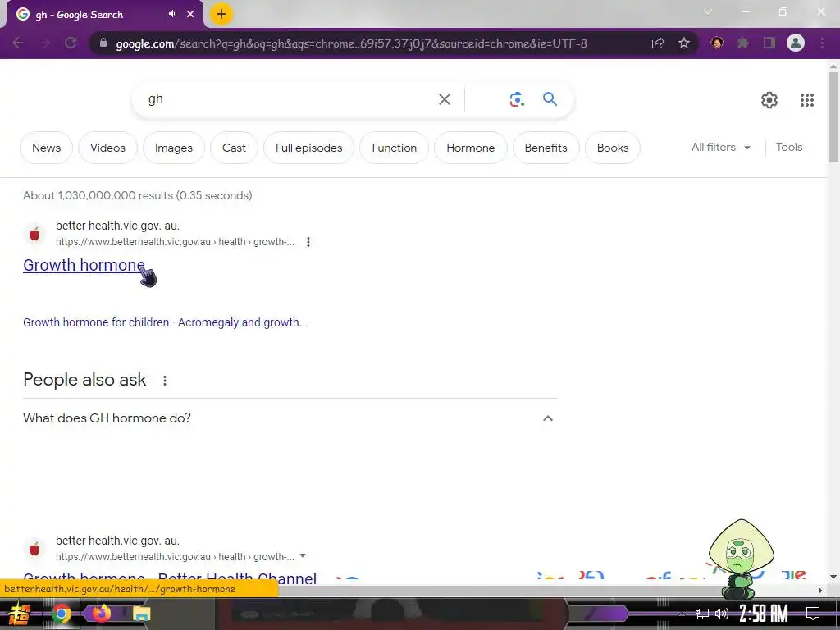Open the Google apps grid

(x=807, y=99)
